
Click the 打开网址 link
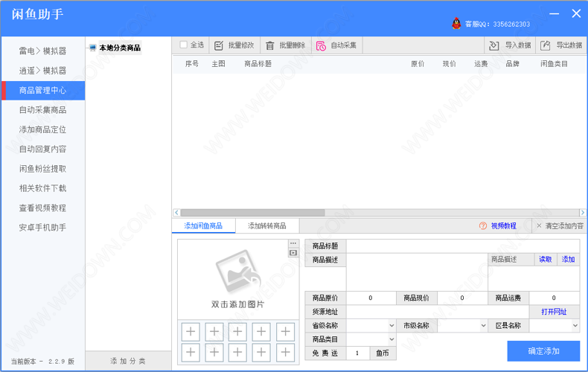click(x=554, y=312)
